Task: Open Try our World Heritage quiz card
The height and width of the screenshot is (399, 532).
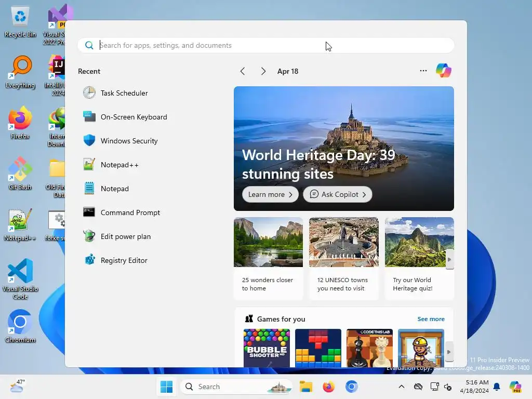Action: [x=419, y=259]
